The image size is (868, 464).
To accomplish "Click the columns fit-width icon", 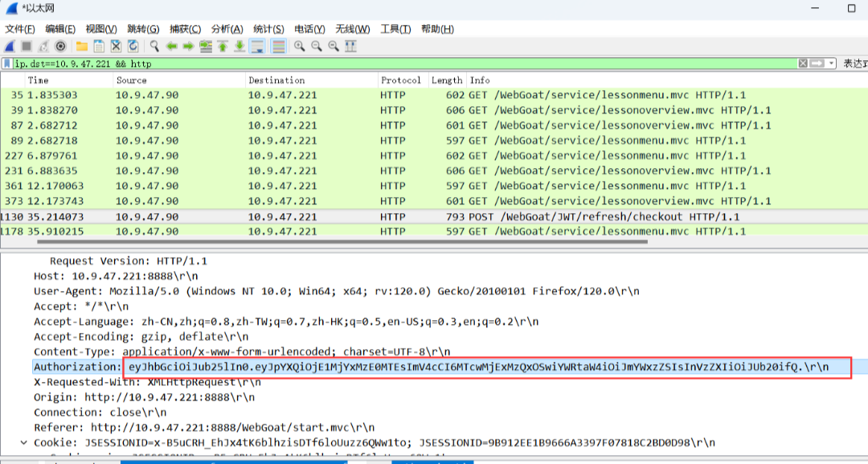I will coord(351,47).
